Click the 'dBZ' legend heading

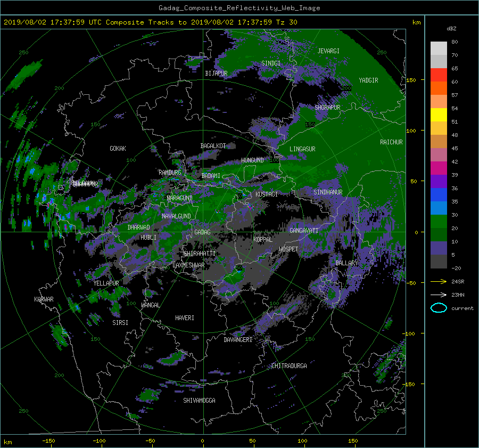(451, 29)
